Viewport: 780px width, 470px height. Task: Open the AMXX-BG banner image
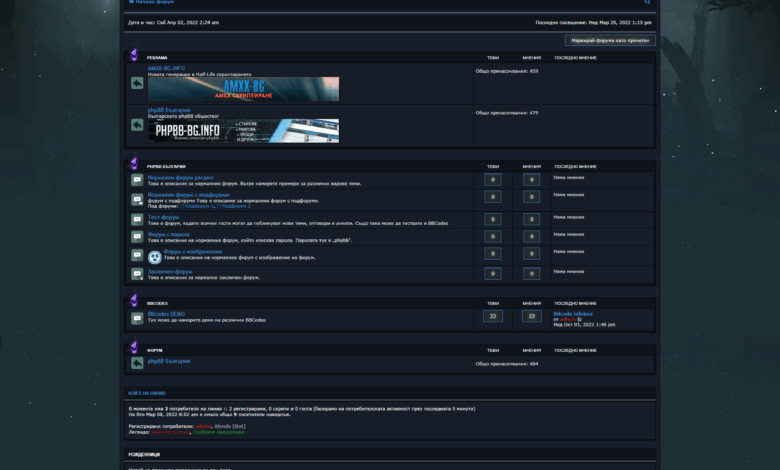tap(243, 89)
